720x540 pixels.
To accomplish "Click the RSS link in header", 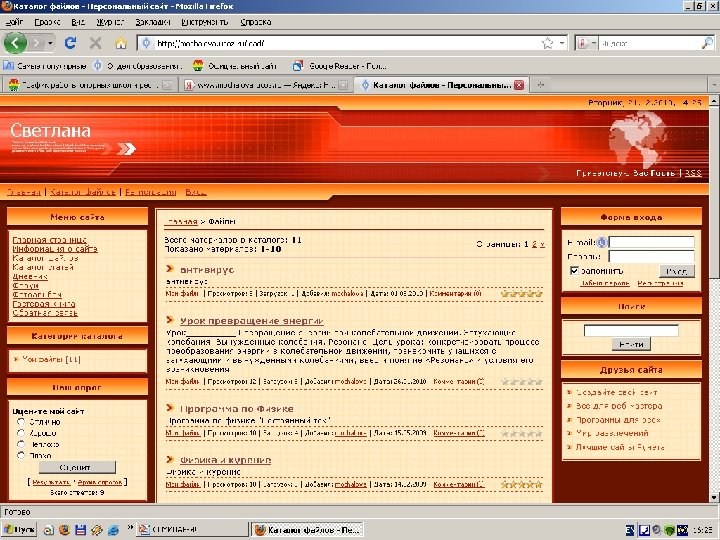I will click(693, 173).
